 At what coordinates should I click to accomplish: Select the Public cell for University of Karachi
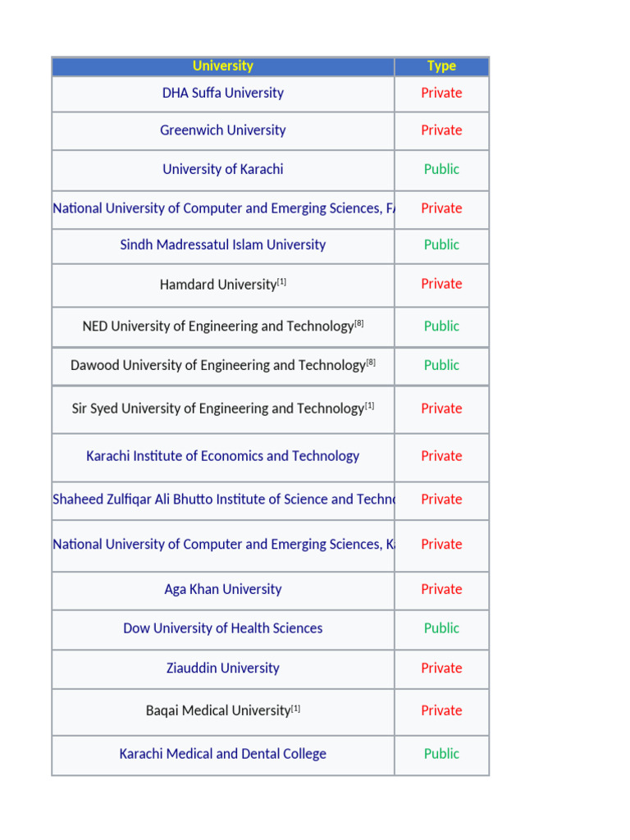(x=441, y=169)
